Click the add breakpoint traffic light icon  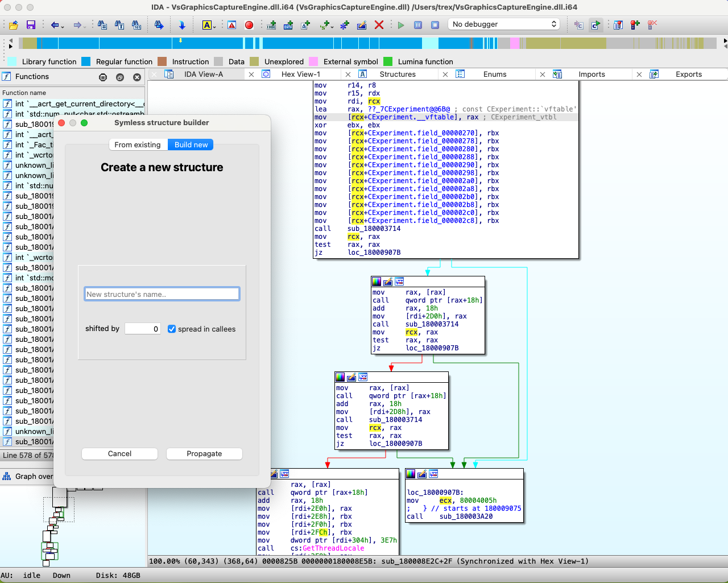click(x=635, y=25)
